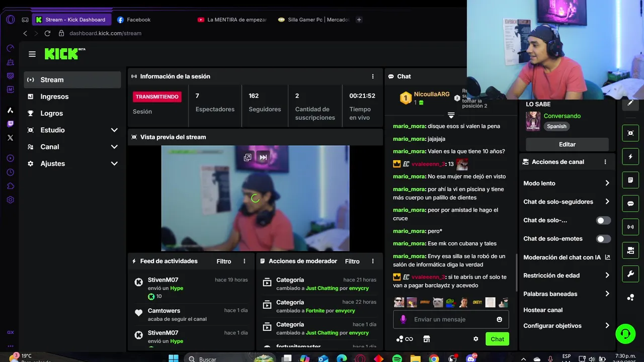This screenshot has height=362, width=644.
Task: Click pop-out icon on stream preview
Action: tap(248, 157)
